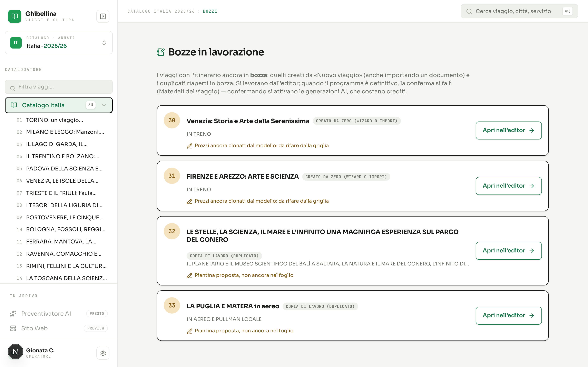Click the Bozze in lavorazione notepad icon
Viewport: 588px width, 367px height.
coord(161,52)
